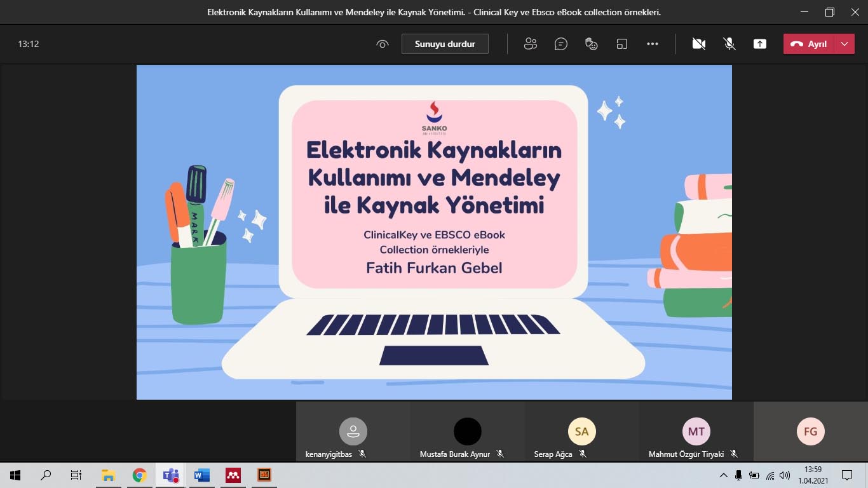The height and width of the screenshot is (488, 868).
Task: Click the red Ayrıl leave button
Action: point(809,44)
